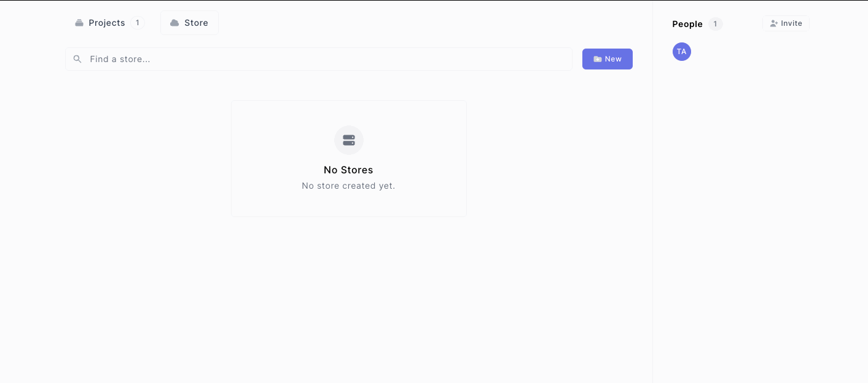The image size is (868, 383).
Task: Click the Projects count badge showing 1
Action: tap(138, 23)
